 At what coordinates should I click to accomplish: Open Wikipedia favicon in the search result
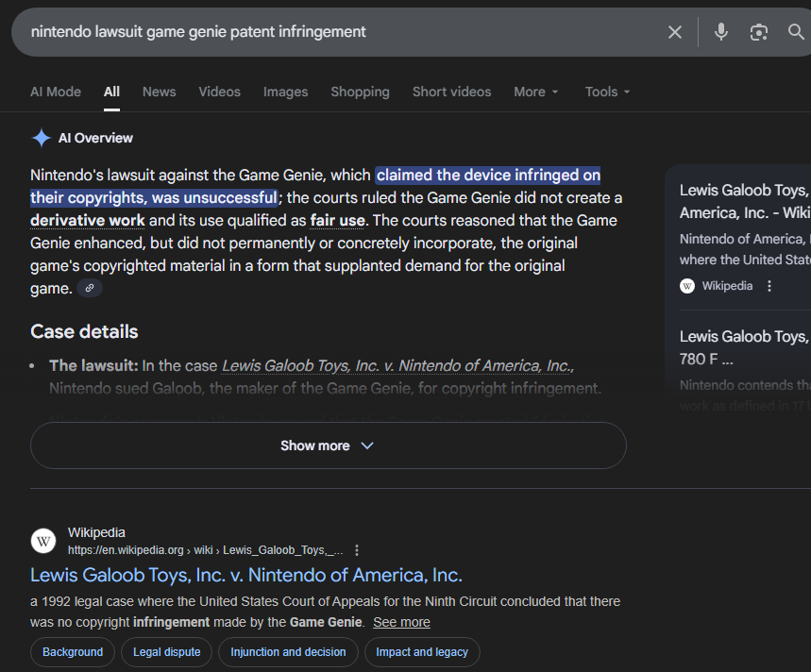pos(43,541)
